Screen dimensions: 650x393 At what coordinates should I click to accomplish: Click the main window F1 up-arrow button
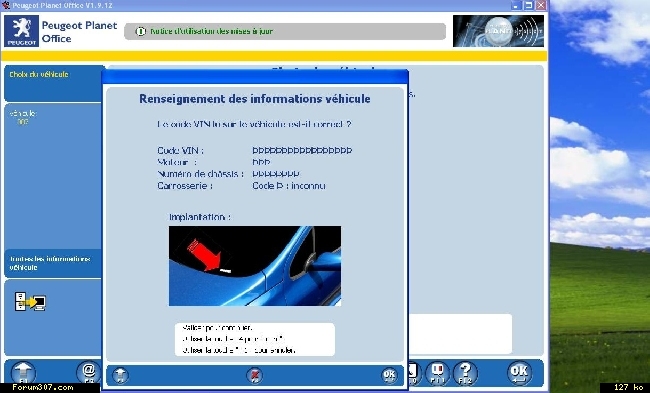coord(23,373)
